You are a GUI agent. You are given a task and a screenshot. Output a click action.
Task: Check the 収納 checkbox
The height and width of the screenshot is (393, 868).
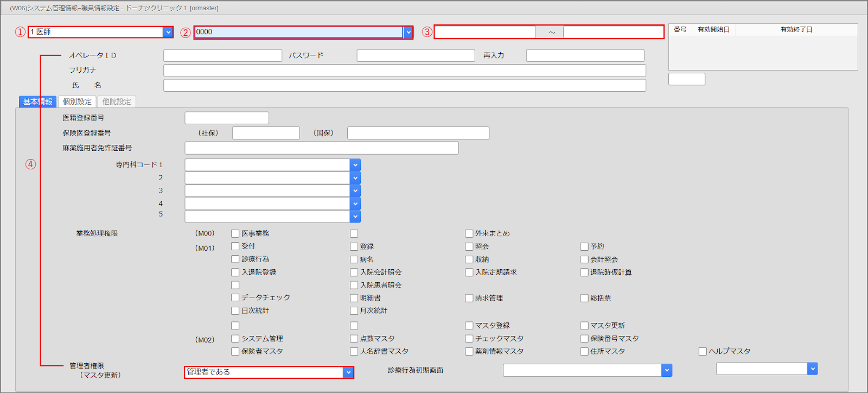[469, 259]
